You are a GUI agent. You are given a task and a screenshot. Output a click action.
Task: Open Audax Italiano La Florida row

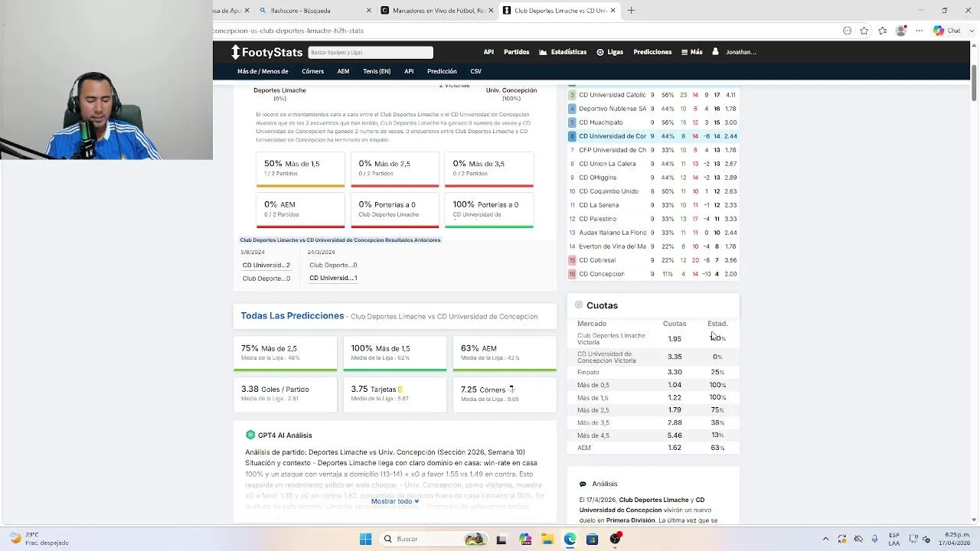[652, 233]
